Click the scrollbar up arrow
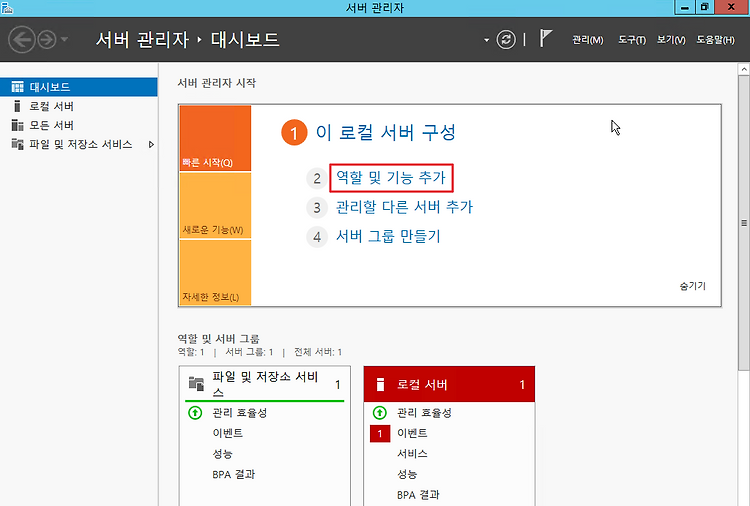Image resolution: width=750 pixels, height=506 pixels. pos(744,69)
